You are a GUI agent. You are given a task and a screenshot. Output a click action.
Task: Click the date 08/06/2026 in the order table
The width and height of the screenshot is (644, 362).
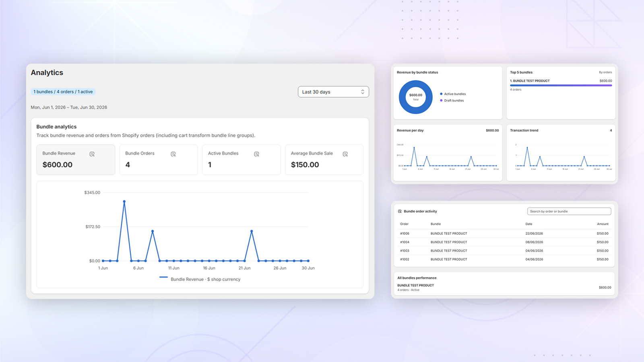(x=534, y=242)
